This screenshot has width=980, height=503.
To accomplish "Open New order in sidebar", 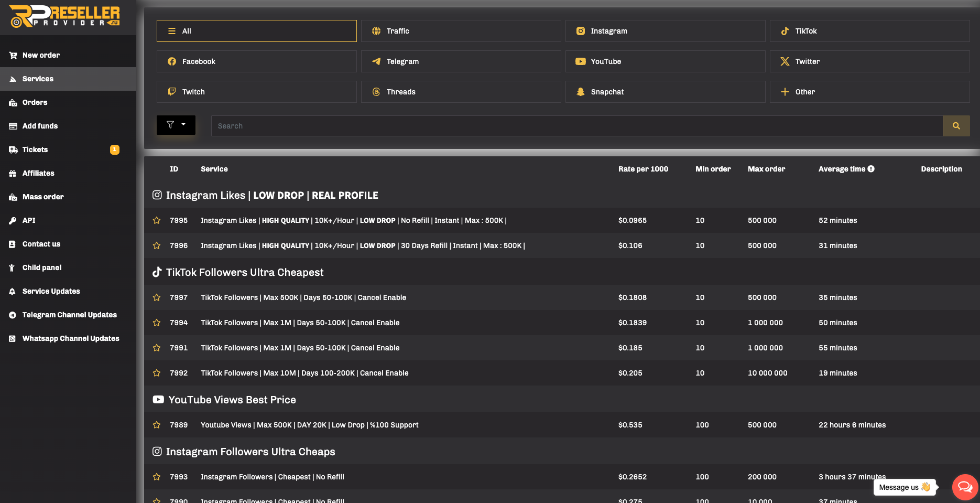I will 41,55.
